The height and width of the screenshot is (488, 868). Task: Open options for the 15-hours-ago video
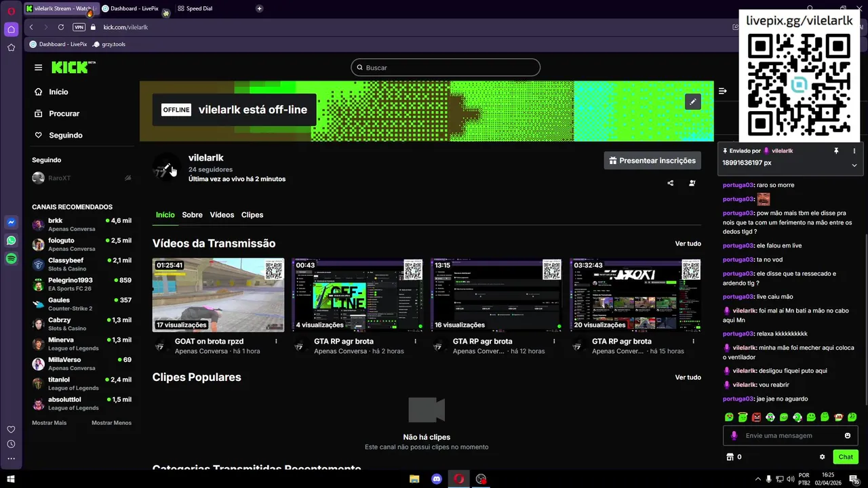pos(693,342)
